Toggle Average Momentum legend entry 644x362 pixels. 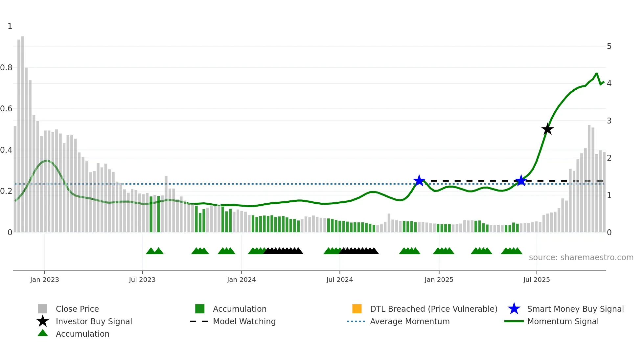410,321
